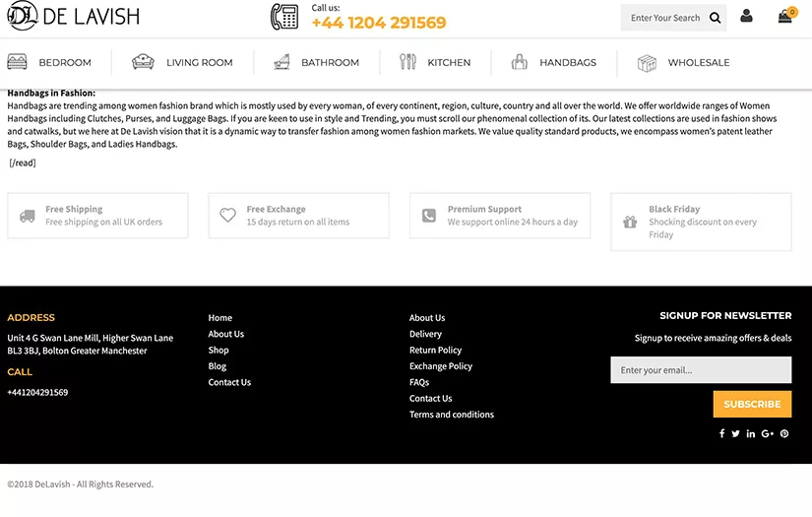
Task: Open the user account icon
Action: click(x=746, y=16)
